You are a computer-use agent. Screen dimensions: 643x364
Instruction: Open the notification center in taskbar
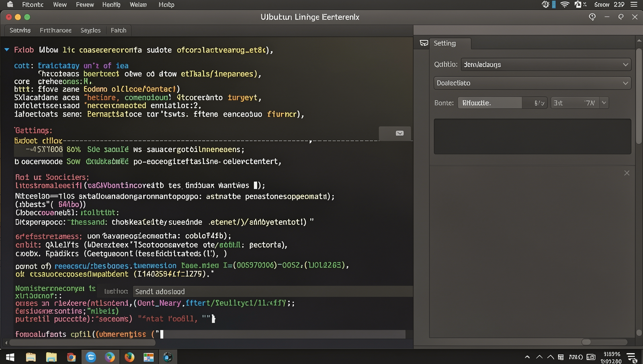point(631,357)
